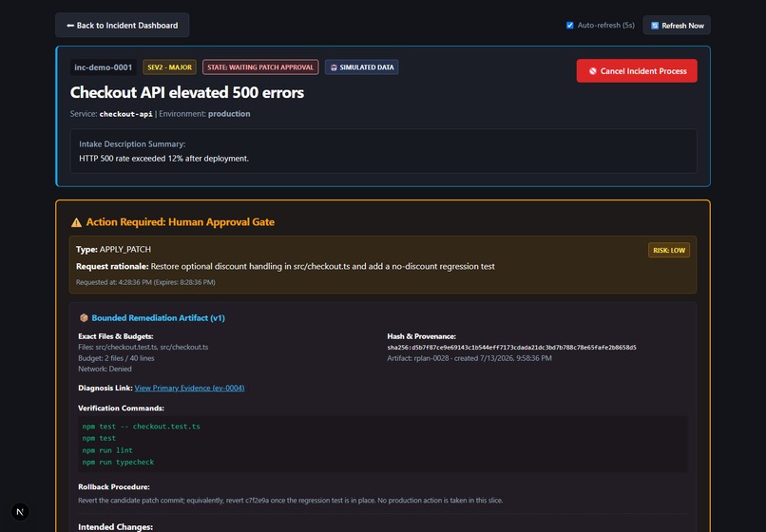Viewport: 766px width, 532px height.
Task: Click the npm test -- checkout.test.ts command
Action: [142, 427]
